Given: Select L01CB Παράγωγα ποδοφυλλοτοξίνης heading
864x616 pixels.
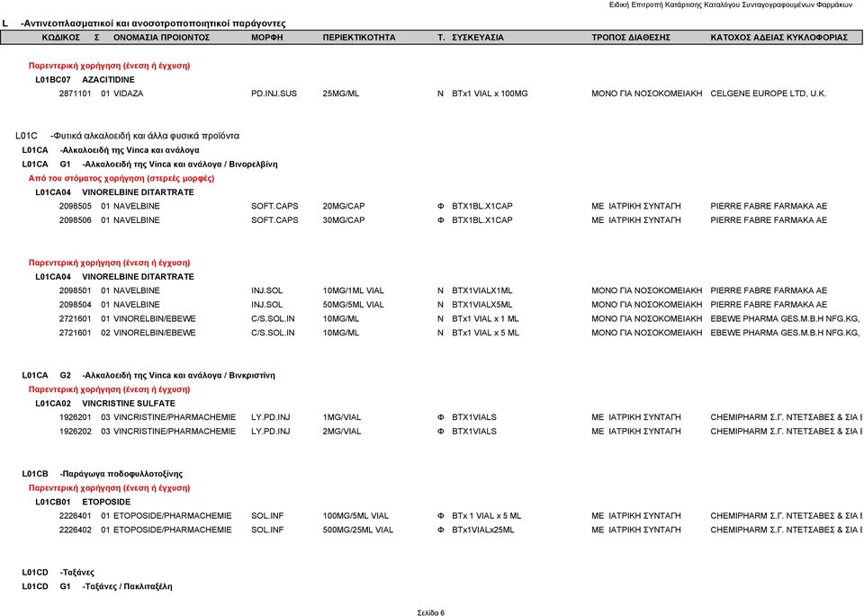Looking at the screenshot, I should 103,474.
